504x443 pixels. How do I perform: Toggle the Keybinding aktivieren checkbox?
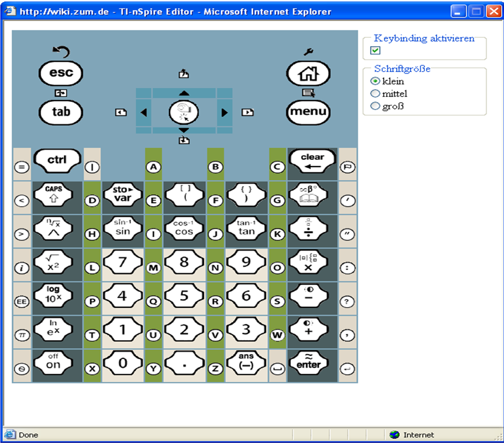(x=375, y=50)
